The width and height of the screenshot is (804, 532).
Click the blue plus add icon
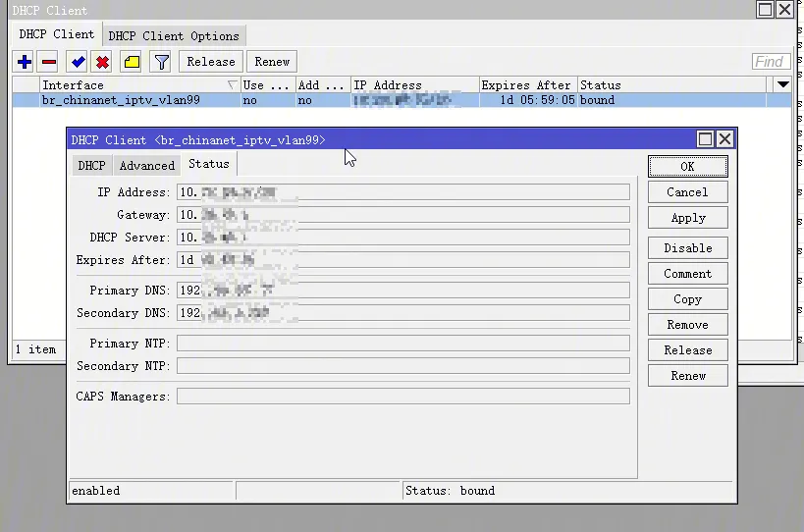25,62
